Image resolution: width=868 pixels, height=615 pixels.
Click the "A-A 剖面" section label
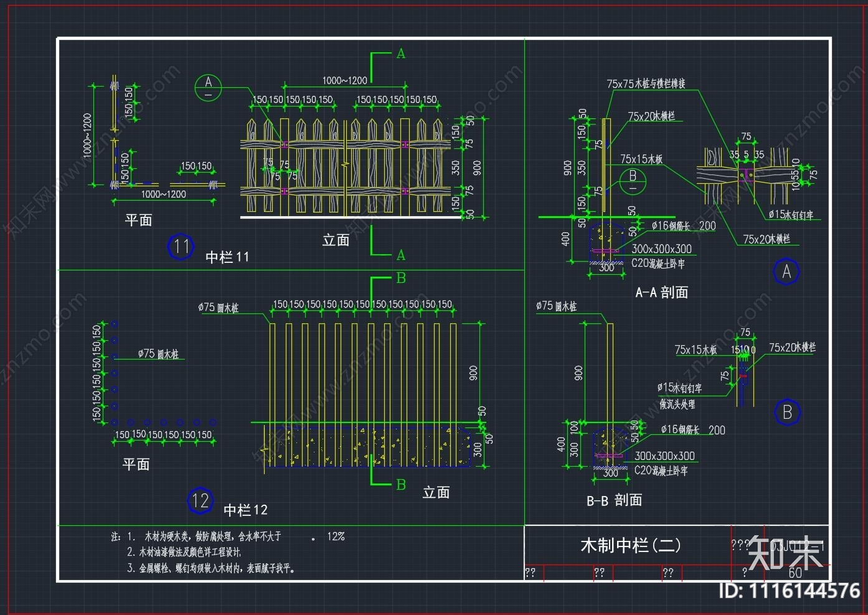point(661,292)
